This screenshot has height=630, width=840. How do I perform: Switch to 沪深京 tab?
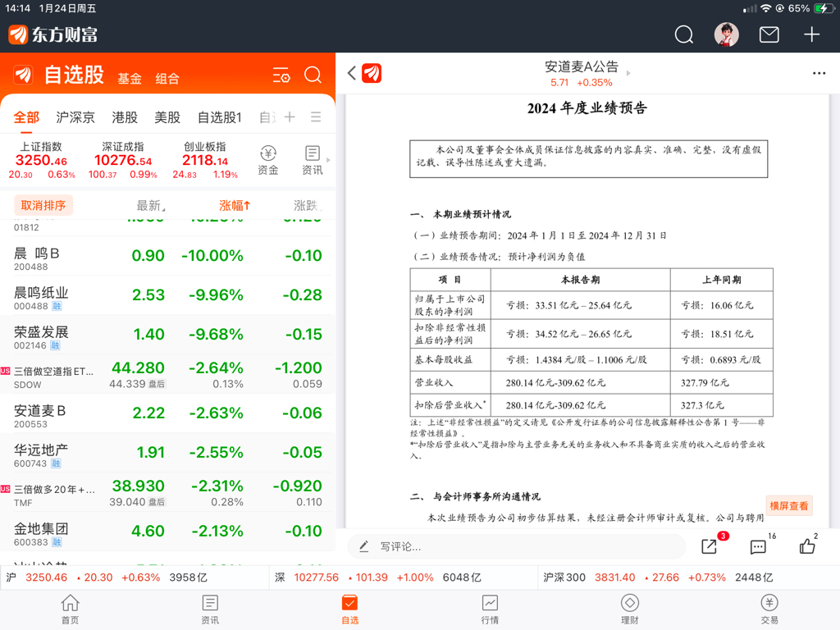75,117
